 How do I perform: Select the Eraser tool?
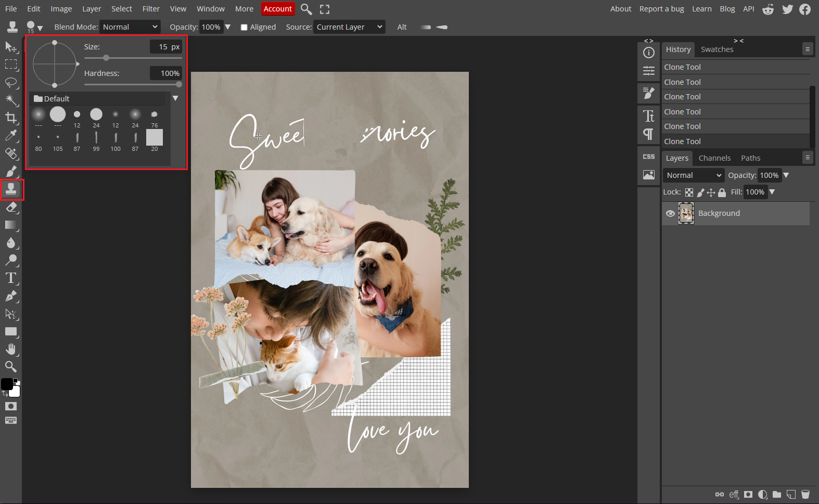[x=11, y=208]
